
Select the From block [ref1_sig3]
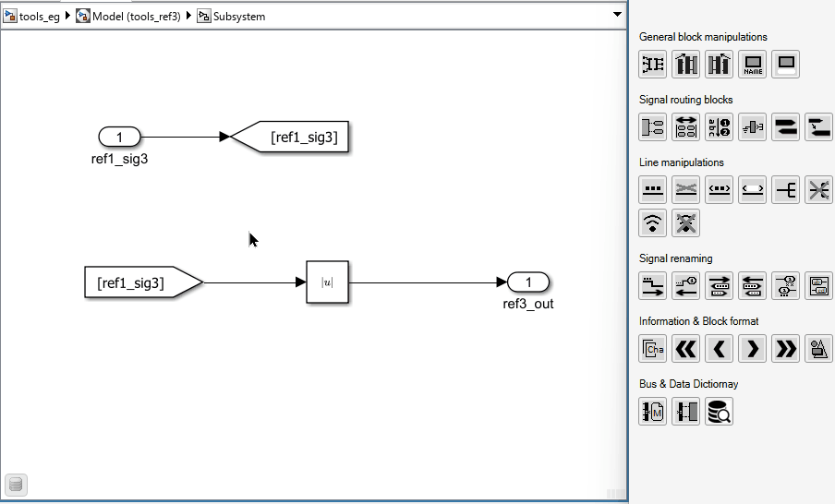point(144,282)
